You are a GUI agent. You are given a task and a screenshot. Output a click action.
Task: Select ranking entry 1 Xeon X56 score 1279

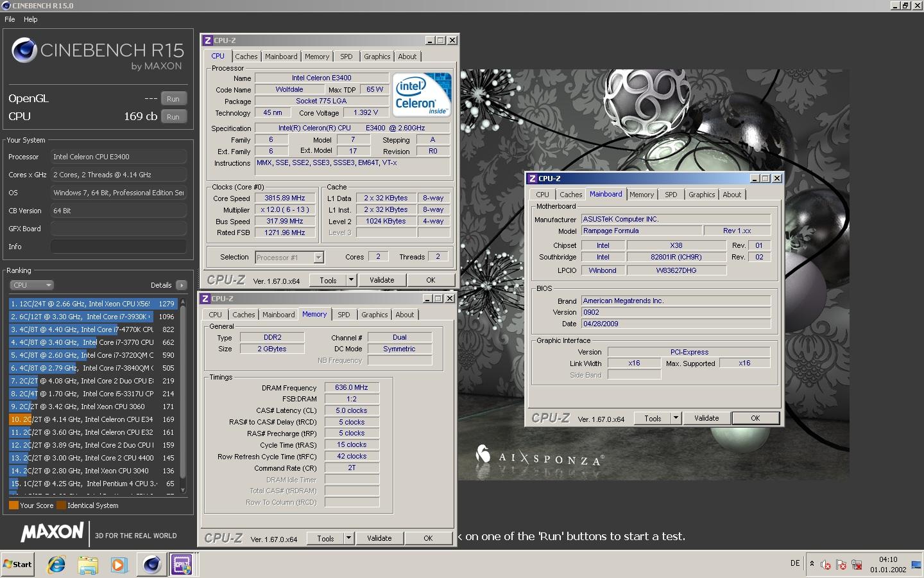pos(93,304)
